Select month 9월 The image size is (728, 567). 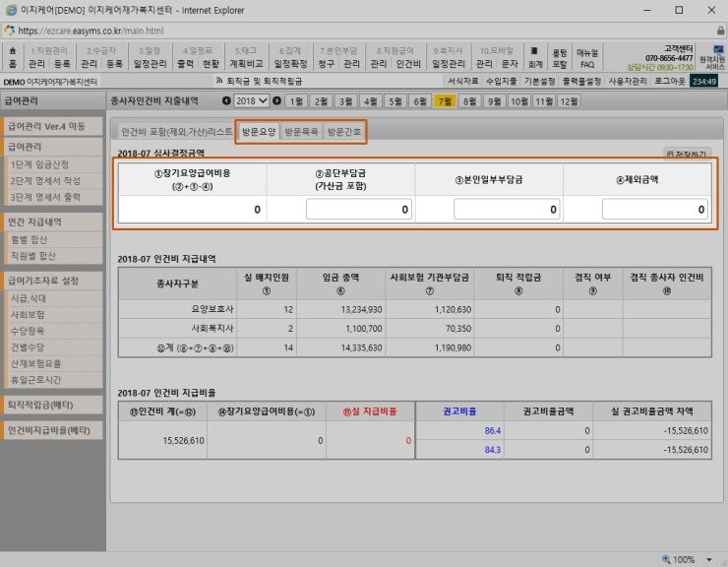tap(495, 100)
